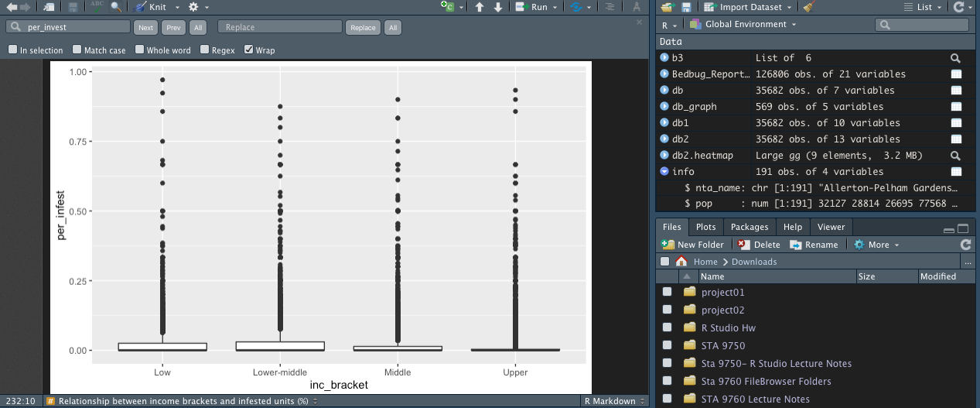Go forward to next source location
The image size is (980, 408).
click(26, 7)
